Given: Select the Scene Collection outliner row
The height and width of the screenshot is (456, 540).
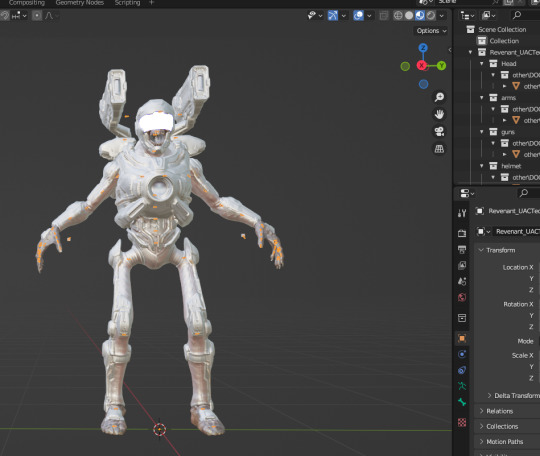Looking at the screenshot, I should (497, 29).
